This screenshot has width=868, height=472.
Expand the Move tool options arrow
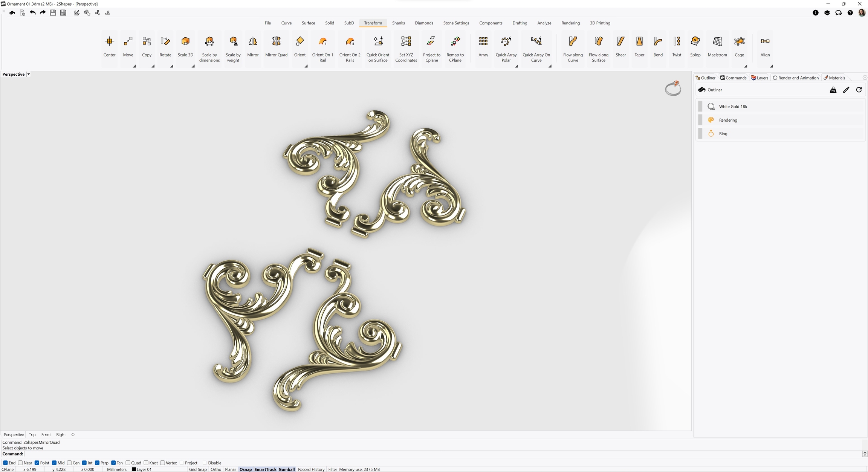pos(134,66)
